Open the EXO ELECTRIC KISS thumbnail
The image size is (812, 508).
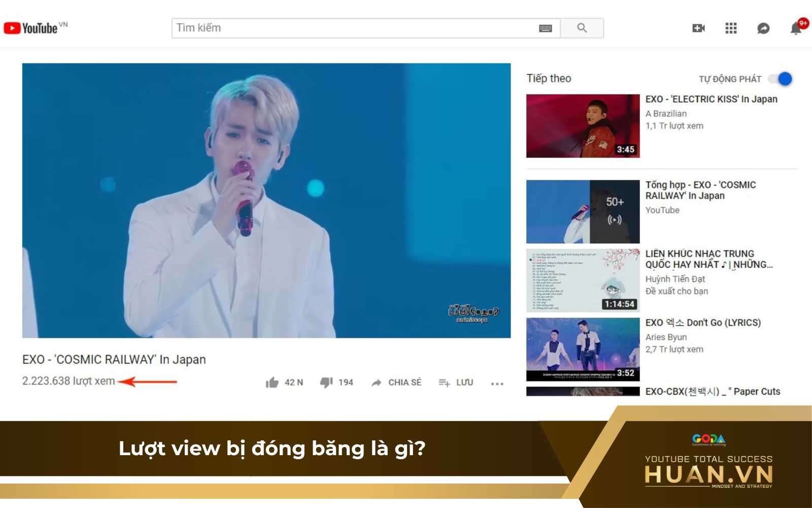pos(583,125)
